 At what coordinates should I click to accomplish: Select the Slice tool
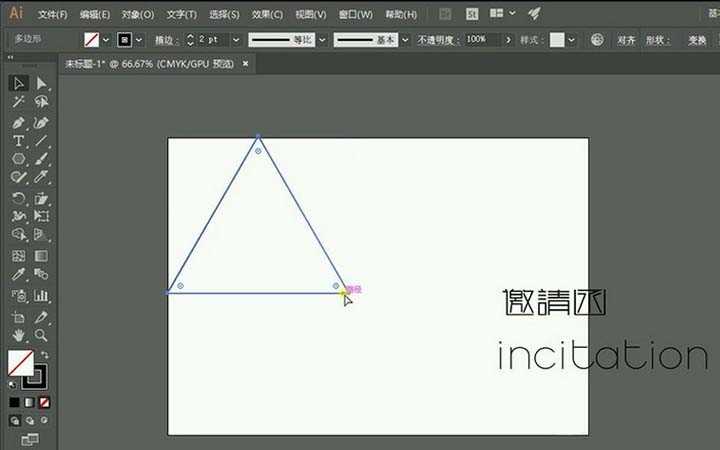[x=41, y=317]
